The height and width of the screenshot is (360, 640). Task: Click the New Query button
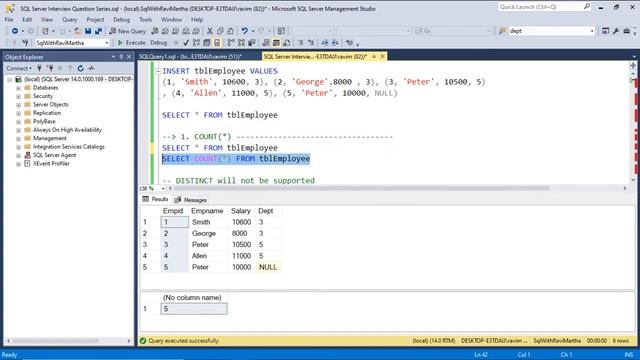128,31
